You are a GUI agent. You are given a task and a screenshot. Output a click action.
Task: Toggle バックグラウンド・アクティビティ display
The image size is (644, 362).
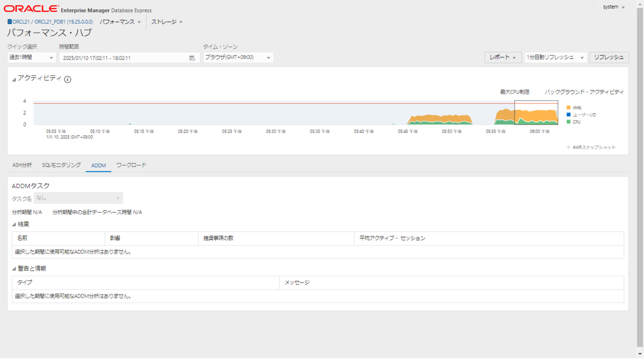pos(583,91)
